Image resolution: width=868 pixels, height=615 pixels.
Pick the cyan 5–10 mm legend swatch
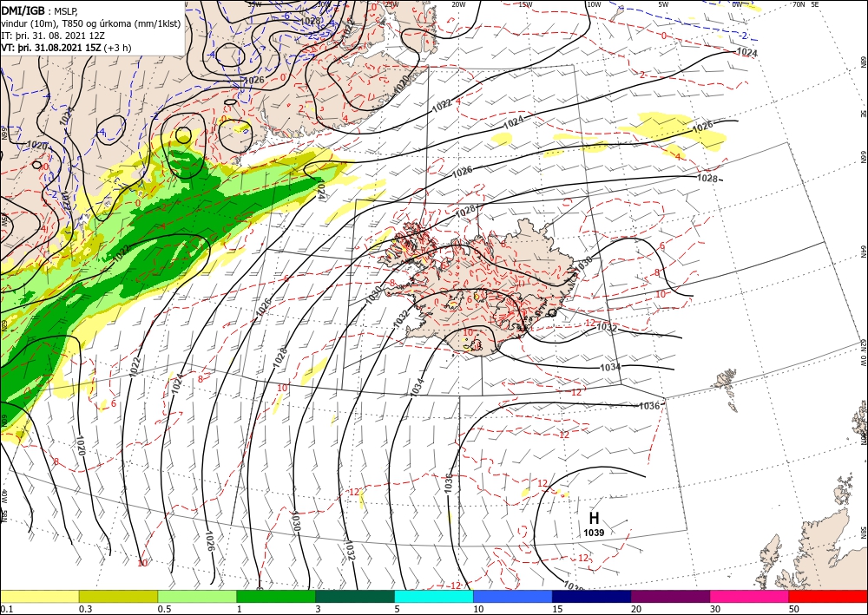click(434, 596)
